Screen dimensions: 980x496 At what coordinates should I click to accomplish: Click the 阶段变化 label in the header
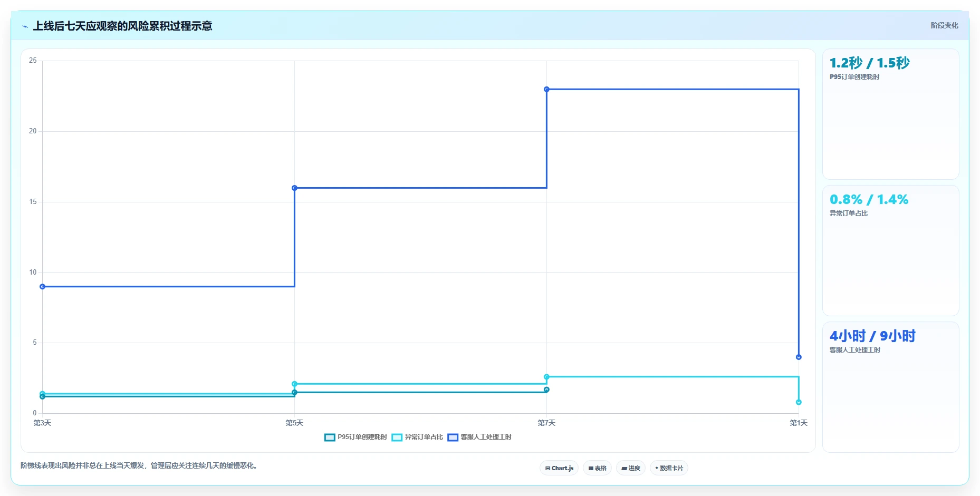click(x=944, y=25)
